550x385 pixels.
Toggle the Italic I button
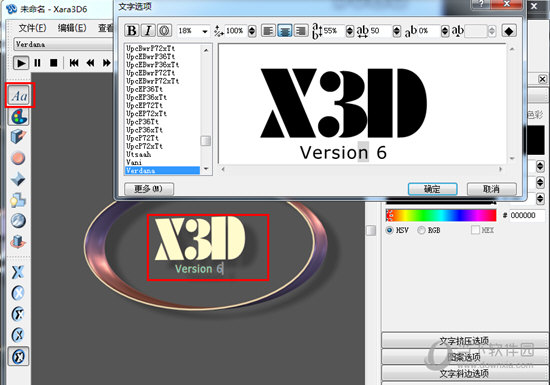[x=148, y=31]
